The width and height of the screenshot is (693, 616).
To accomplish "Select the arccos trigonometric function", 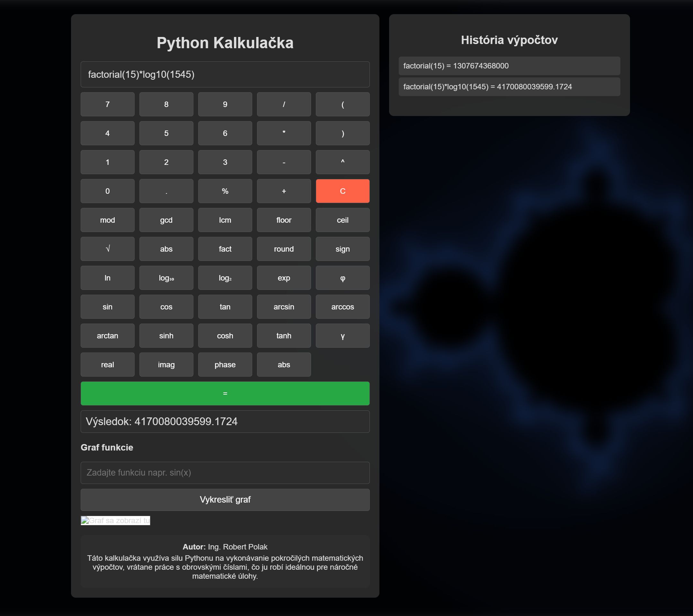I will (x=342, y=307).
